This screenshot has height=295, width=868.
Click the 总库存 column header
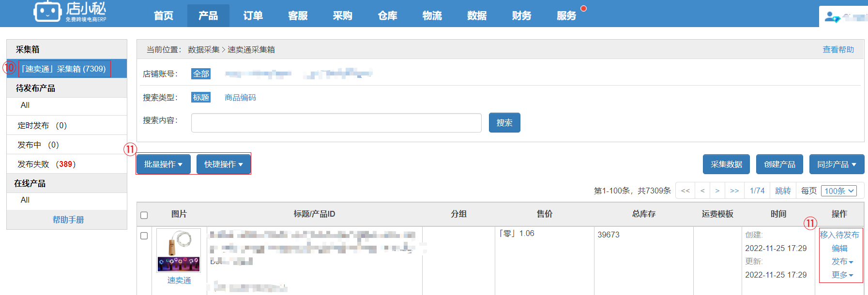point(644,214)
